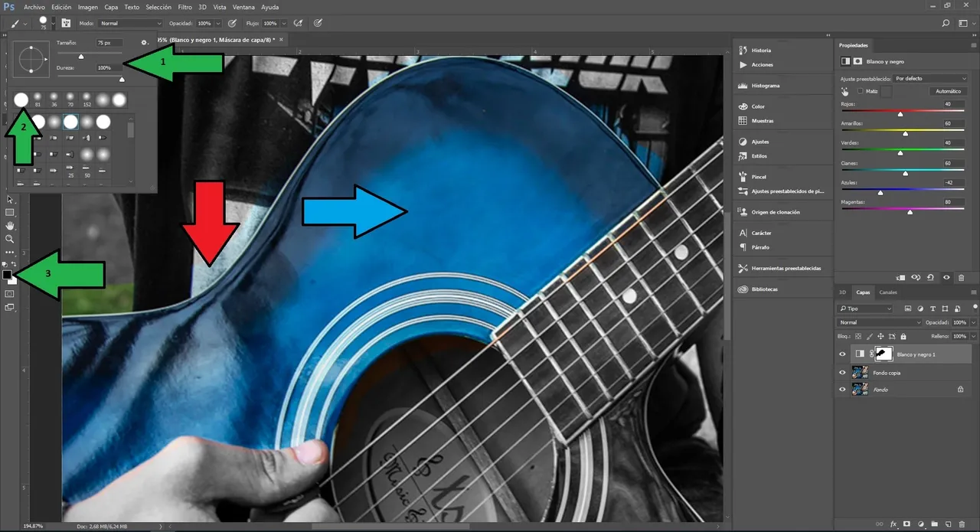Select the Path Selection tool
Viewport: 980px width, 532px height.
pos(10,199)
